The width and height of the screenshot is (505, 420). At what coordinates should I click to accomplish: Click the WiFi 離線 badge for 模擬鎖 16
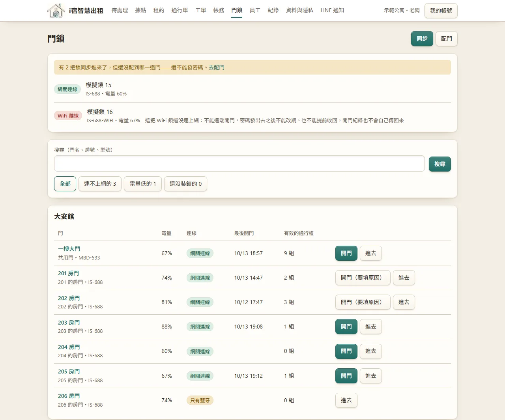coord(68,116)
